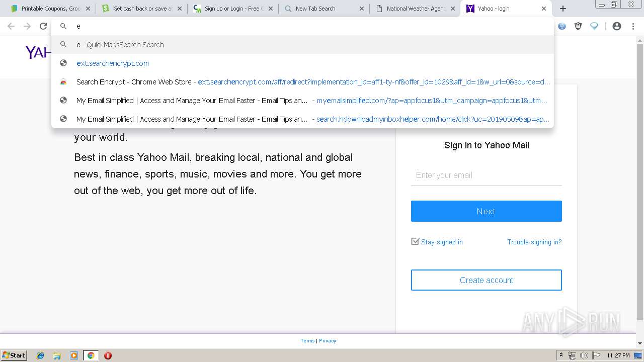The image size is (644, 362).
Task: Click the light-blue drop extension icon
Action: 594,26
